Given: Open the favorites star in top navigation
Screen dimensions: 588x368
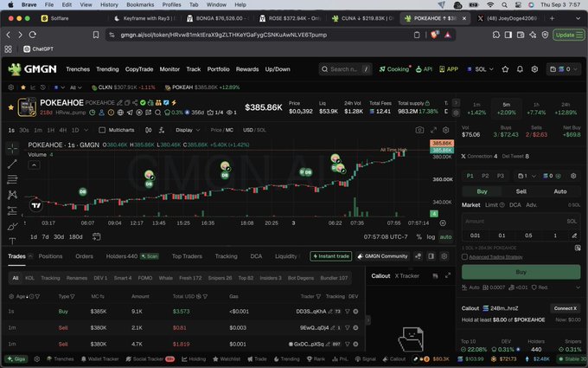Looking at the screenshot, I should tap(505, 69).
